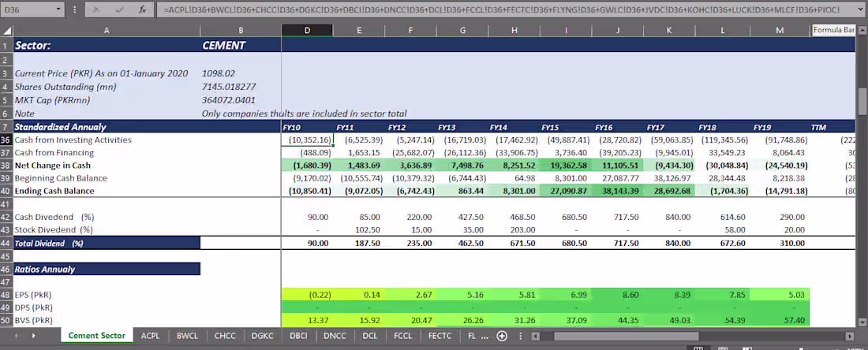Select column D header

307,31
